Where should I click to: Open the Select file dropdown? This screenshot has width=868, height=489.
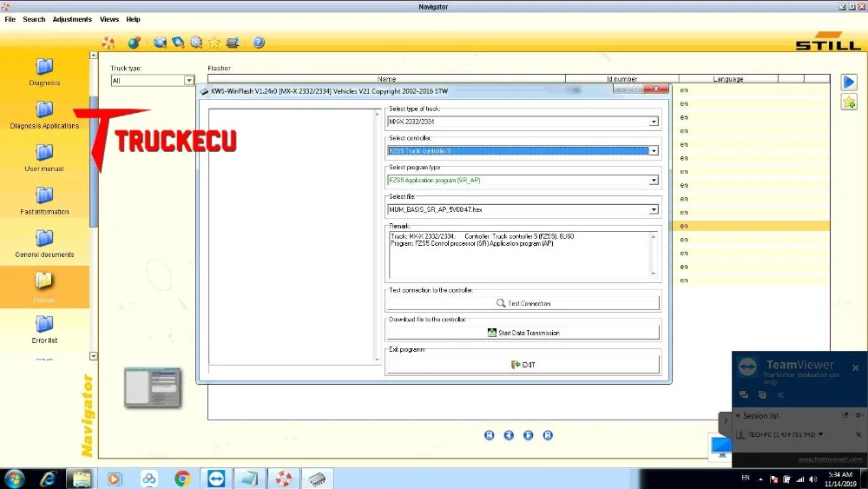[654, 209]
